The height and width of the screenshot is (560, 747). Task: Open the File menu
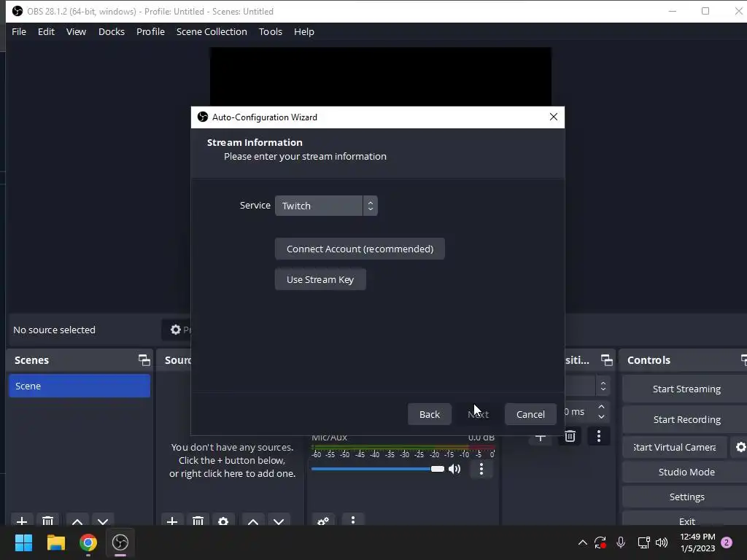19,31
